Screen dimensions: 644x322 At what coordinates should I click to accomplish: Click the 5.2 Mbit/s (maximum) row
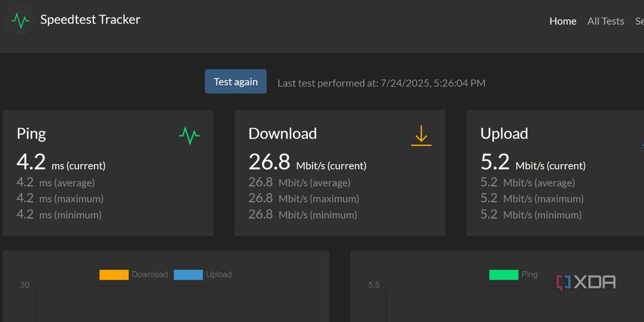(532, 198)
